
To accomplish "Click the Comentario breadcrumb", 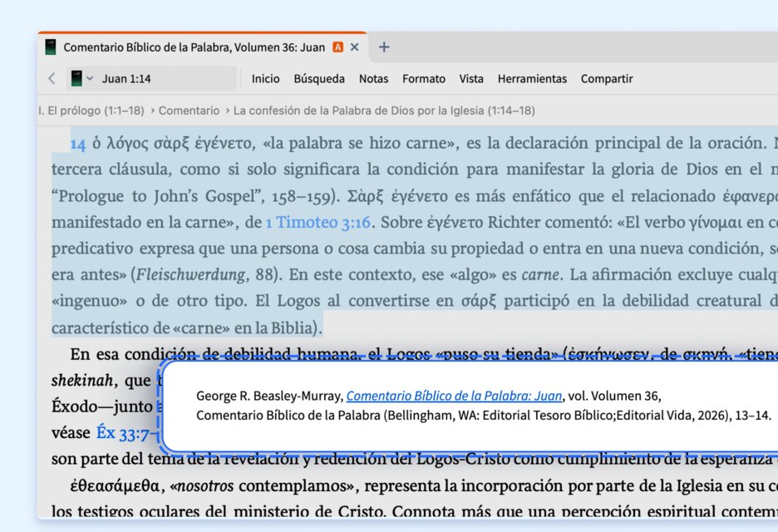I will coord(189,111).
